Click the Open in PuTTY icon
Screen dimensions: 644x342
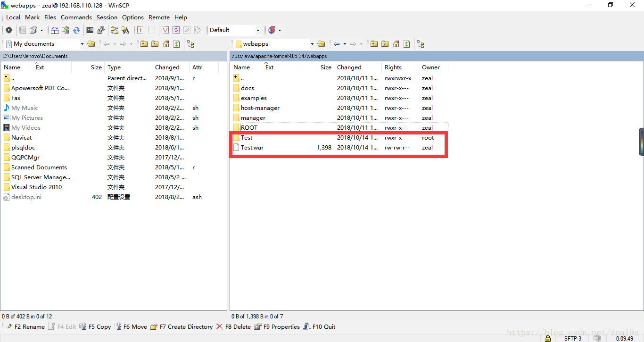tap(101, 30)
